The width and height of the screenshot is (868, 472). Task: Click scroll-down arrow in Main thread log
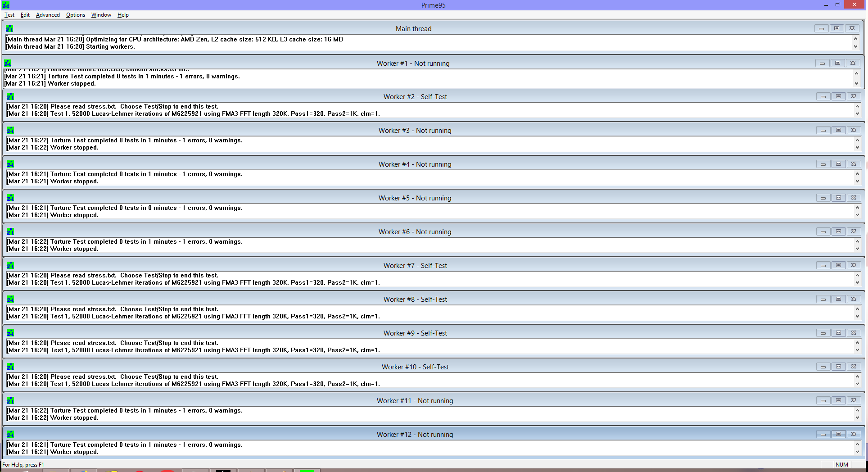pos(855,46)
